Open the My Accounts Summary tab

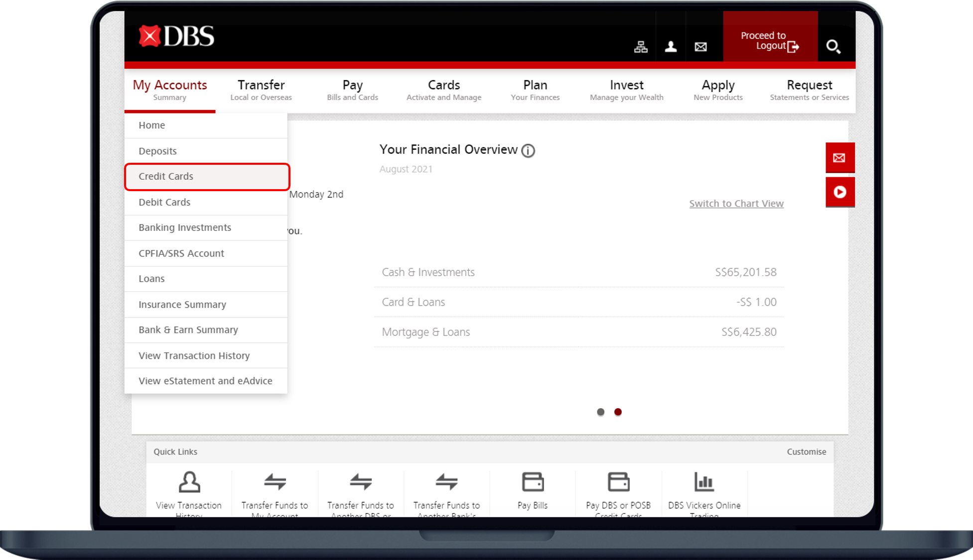[170, 90]
